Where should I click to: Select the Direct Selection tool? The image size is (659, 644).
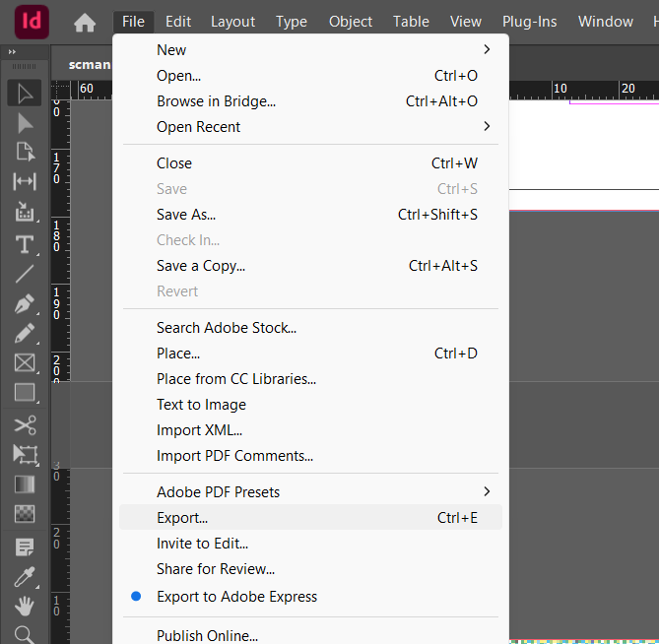pyautogui.click(x=25, y=123)
